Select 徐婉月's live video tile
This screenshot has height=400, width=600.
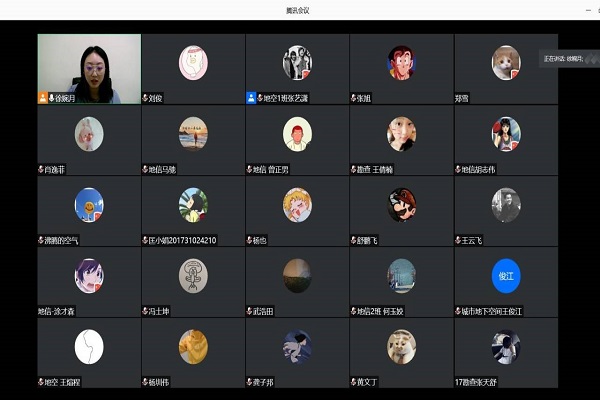click(88, 68)
